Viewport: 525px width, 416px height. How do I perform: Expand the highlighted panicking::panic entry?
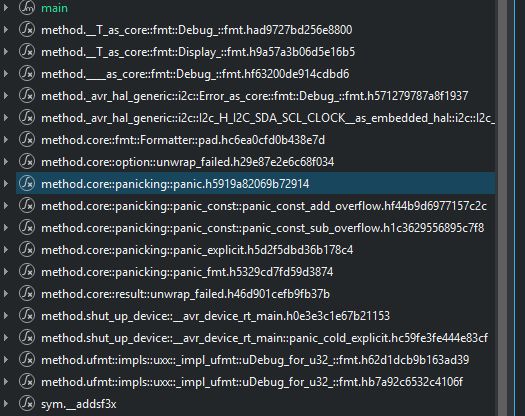point(6,184)
